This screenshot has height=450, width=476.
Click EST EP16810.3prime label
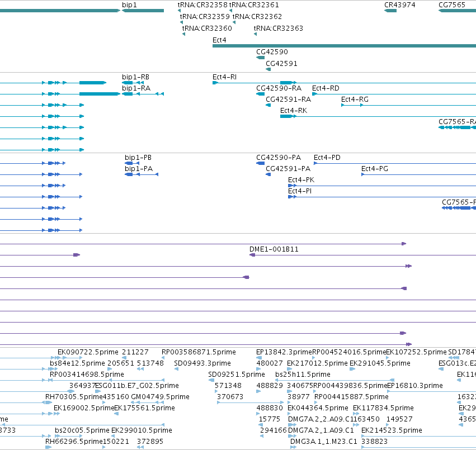[x=415, y=386]
